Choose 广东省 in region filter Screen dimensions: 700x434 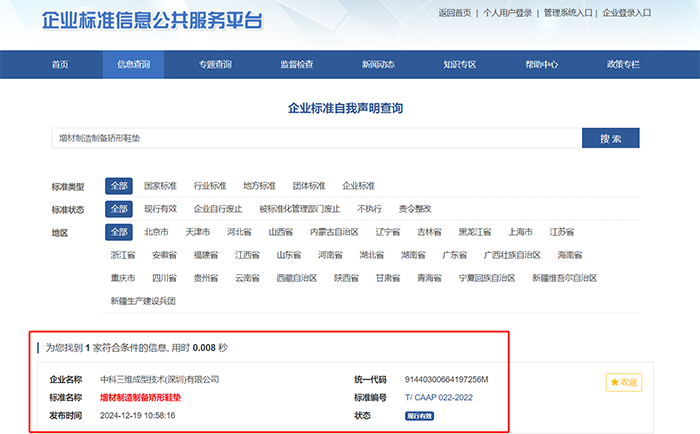pyautogui.click(x=454, y=255)
